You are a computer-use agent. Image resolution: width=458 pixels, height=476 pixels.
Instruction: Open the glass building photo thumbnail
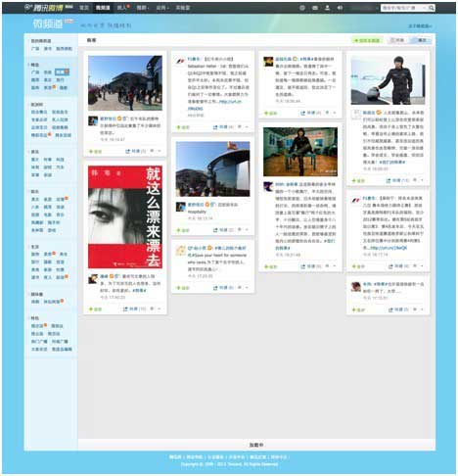coord(212,168)
